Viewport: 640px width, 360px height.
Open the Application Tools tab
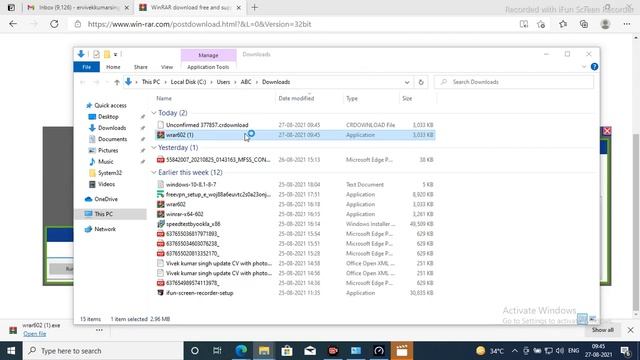click(x=208, y=67)
